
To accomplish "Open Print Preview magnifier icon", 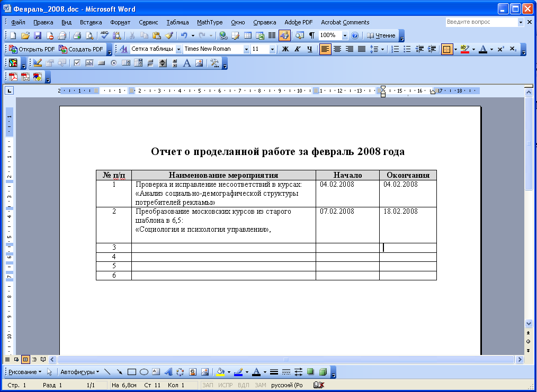I will click(x=89, y=35).
